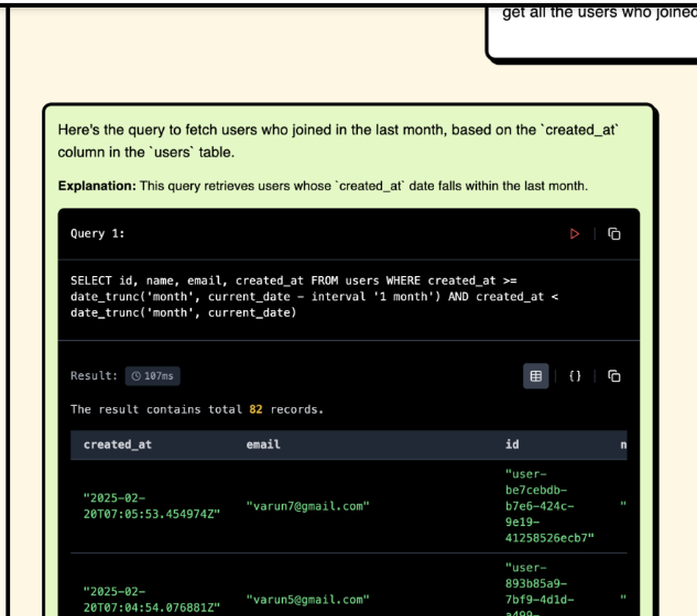This screenshot has height=616, width=697.
Task: Copy the result using the Result row copy icon
Action: coord(614,376)
